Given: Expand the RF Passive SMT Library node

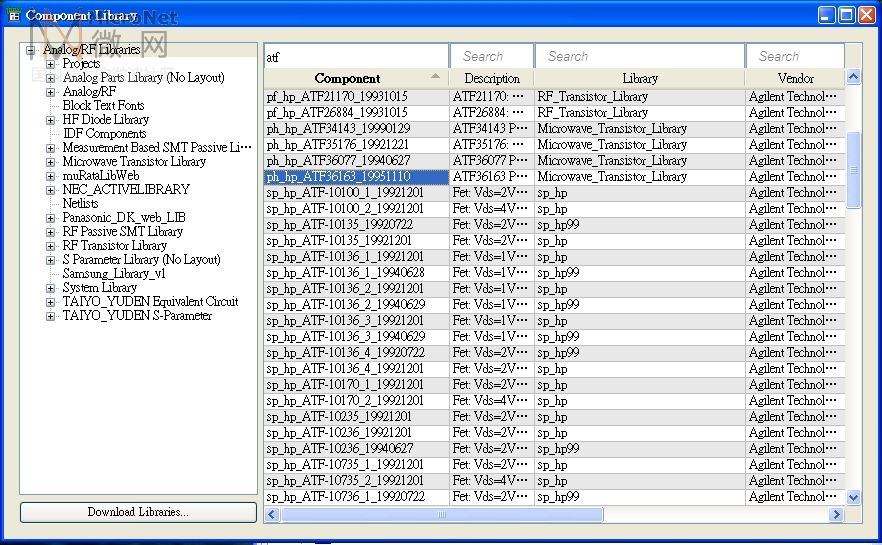Looking at the screenshot, I should point(51,232).
